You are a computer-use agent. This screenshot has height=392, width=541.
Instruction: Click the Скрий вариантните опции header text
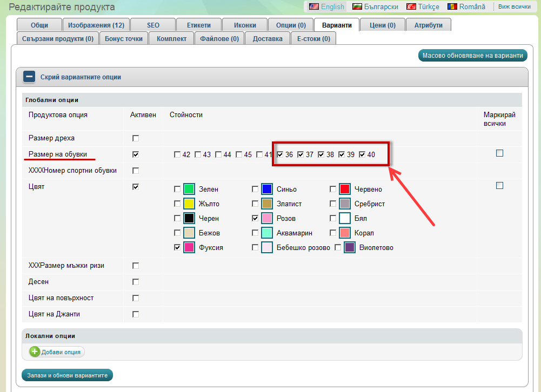point(81,77)
